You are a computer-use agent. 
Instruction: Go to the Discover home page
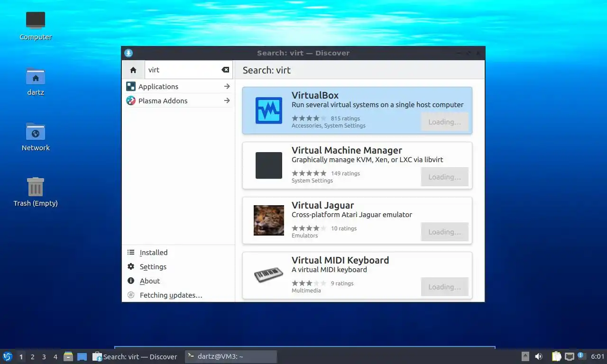[133, 70]
